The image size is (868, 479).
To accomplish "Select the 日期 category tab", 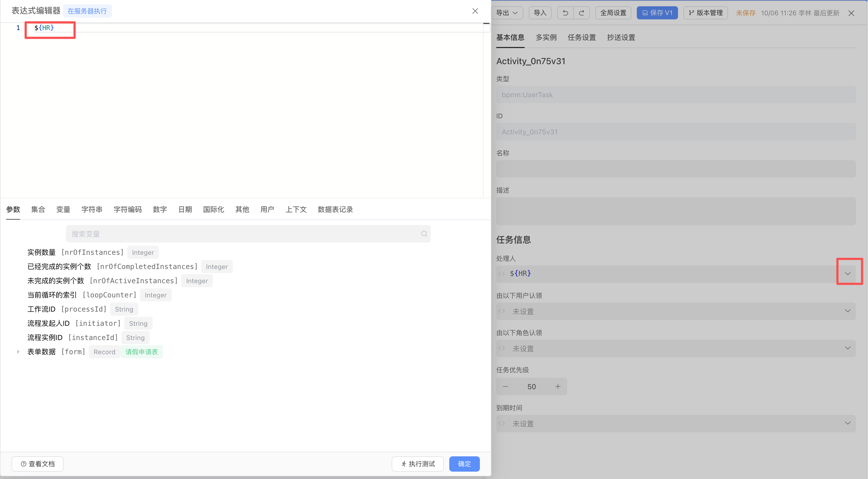I will pos(185,209).
